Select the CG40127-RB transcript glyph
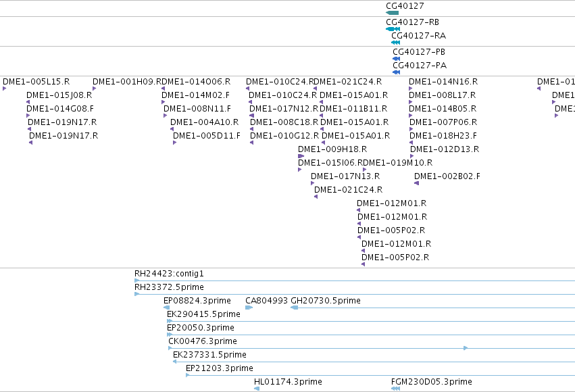575x392 pixels. point(393,29)
